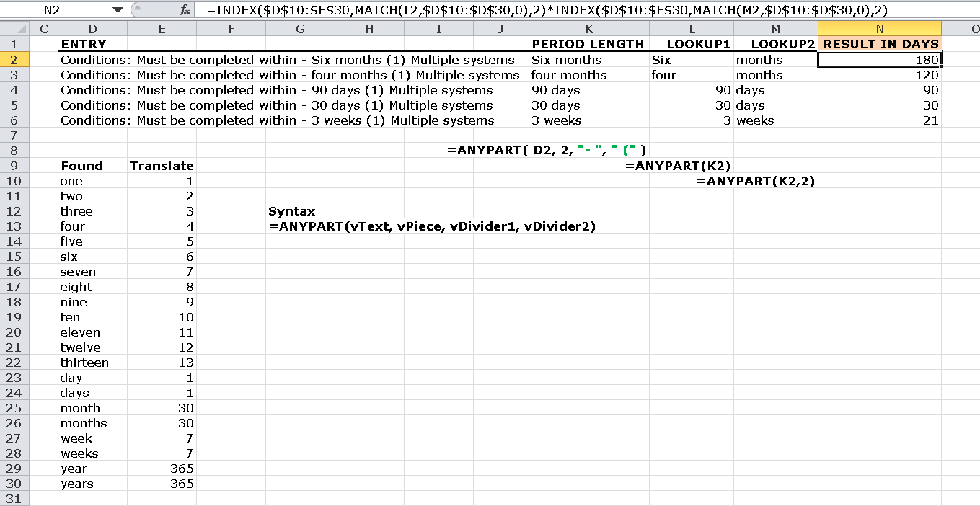Select LOOKUP2 cell containing 'weeks'
The image size is (980, 506).
point(776,120)
